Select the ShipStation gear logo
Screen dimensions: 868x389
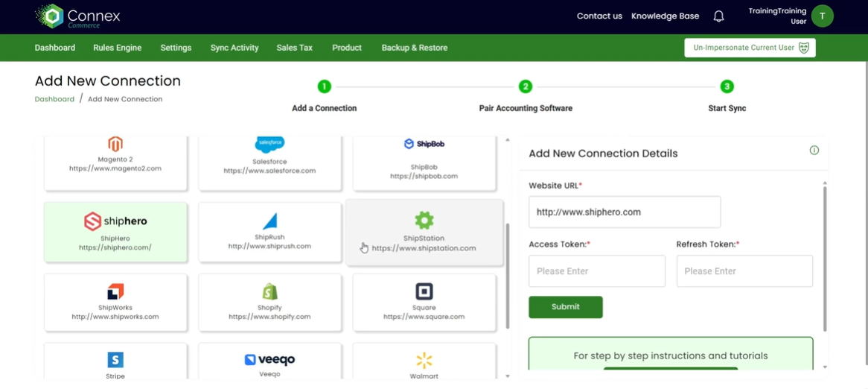424,221
